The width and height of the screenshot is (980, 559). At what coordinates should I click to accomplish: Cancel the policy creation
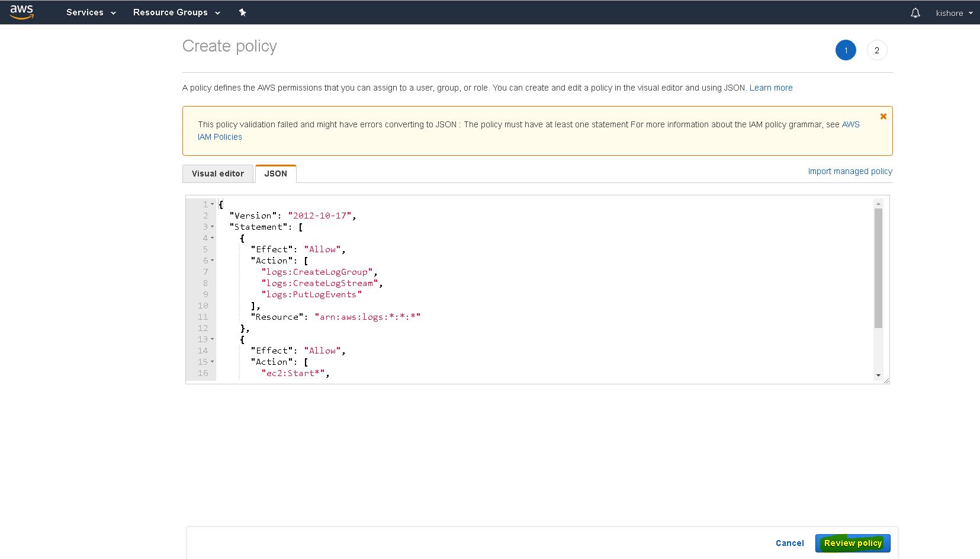(789, 543)
